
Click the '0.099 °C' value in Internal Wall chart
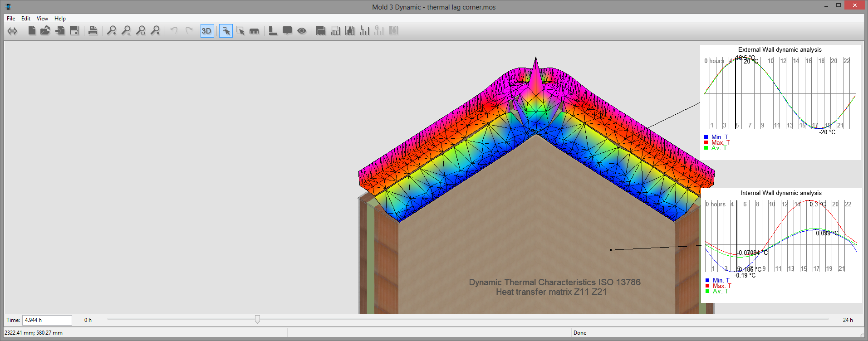click(827, 233)
